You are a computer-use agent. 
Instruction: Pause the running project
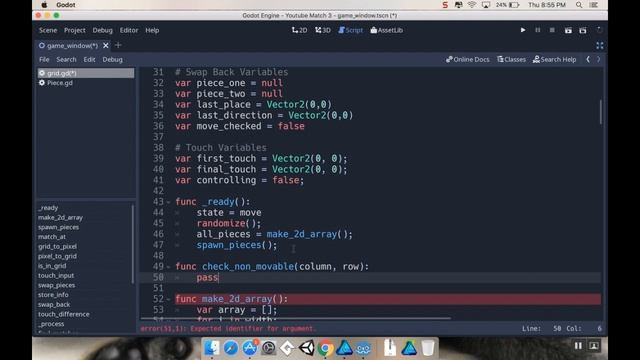pyautogui.click(x=538, y=30)
